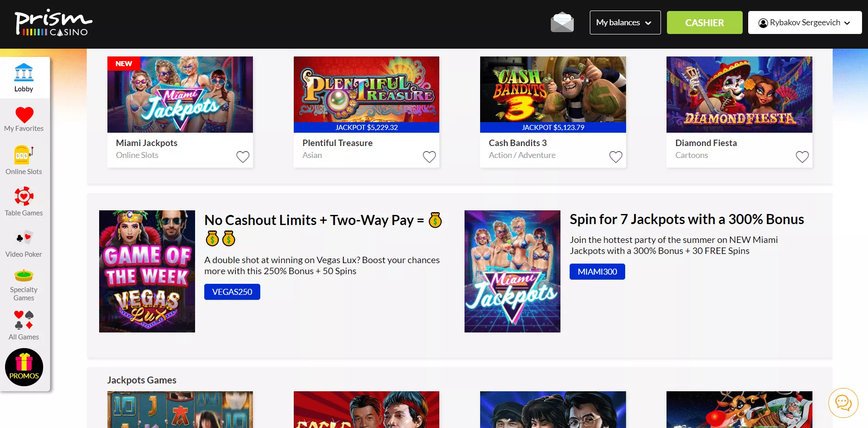
Task: Toggle favorite heart on Plentiful Treasure
Action: 429,157
